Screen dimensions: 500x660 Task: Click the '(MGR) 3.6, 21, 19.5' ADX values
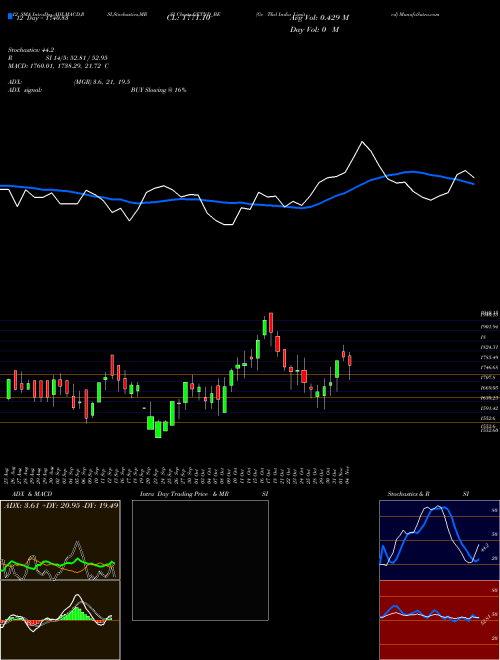(x=101, y=82)
